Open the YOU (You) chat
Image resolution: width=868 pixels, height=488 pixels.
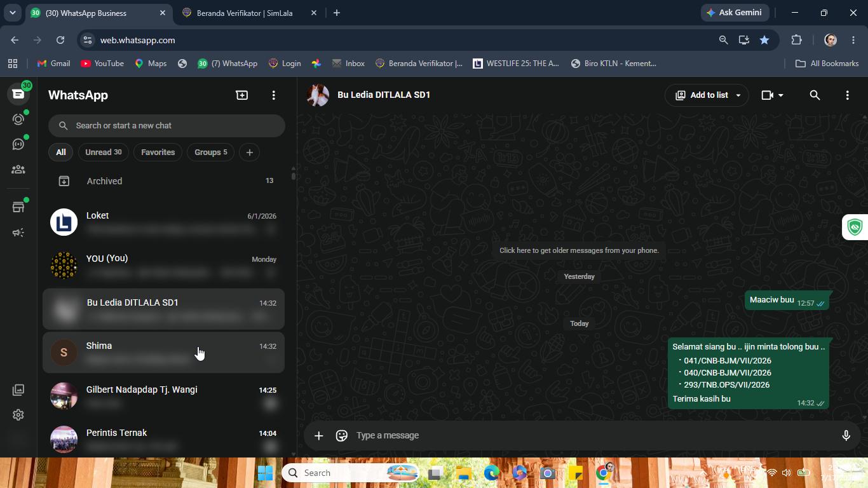(164, 265)
